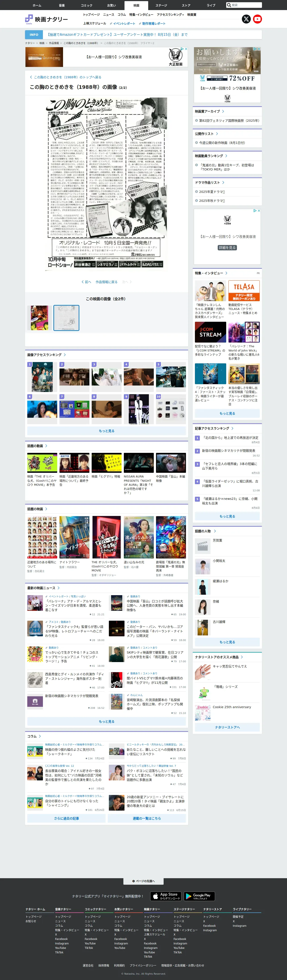Open the YouTube icon in the header
Viewport: 287px width, 980px height.
[257, 19]
